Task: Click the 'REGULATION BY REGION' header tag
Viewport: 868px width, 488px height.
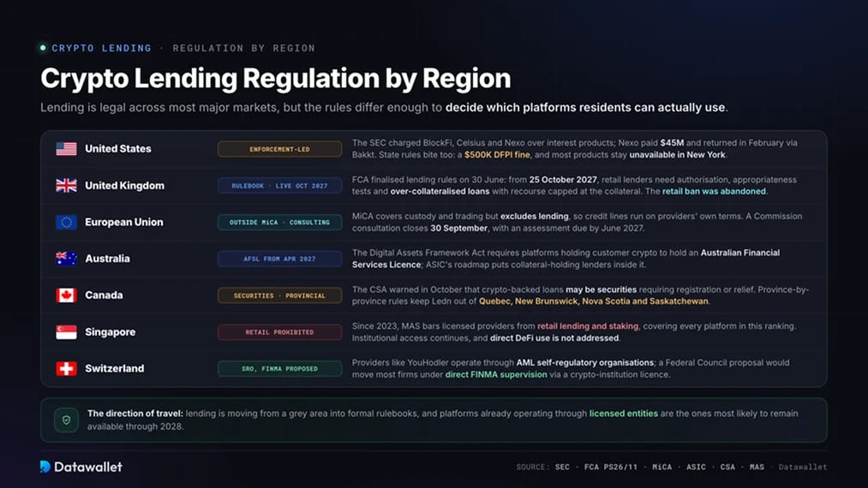Action: [243, 48]
